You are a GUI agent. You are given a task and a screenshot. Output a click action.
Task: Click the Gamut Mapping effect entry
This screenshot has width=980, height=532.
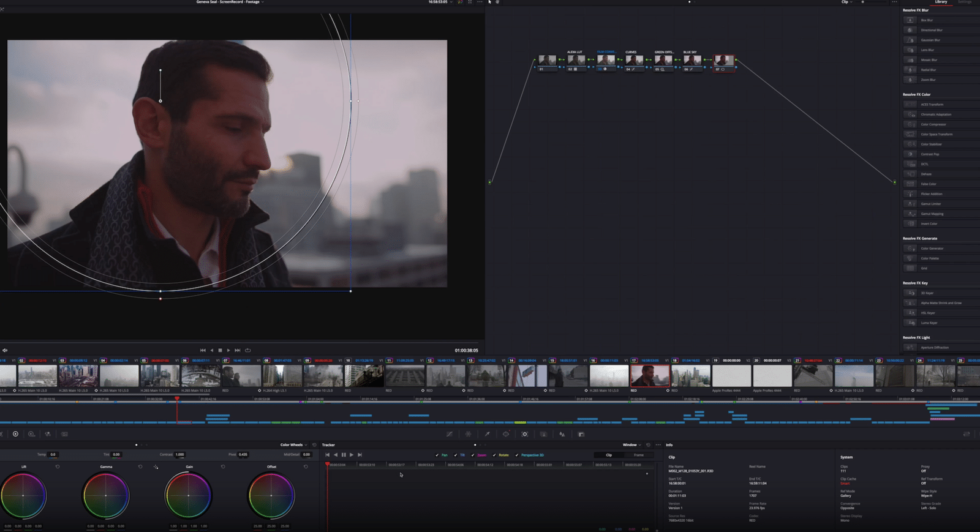pos(940,214)
